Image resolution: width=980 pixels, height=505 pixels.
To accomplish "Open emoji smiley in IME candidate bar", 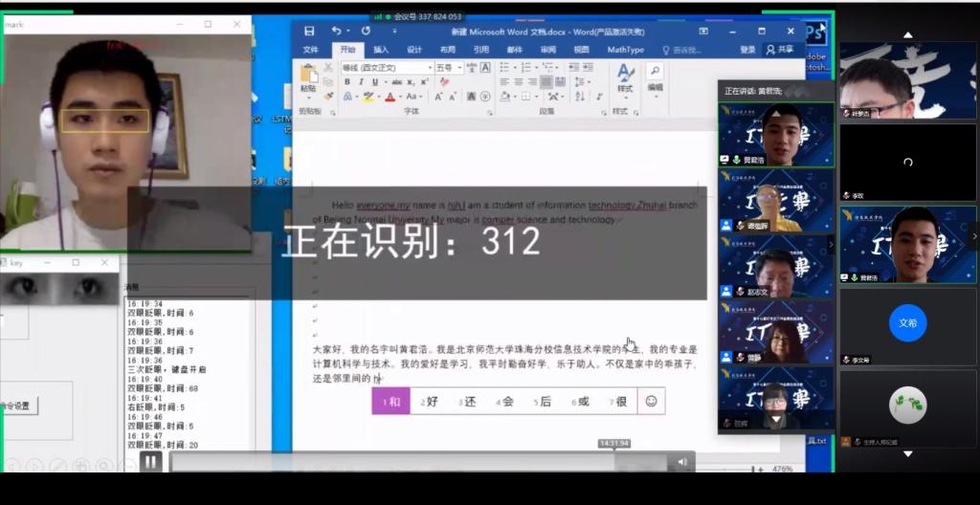I will (x=651, y=402).
